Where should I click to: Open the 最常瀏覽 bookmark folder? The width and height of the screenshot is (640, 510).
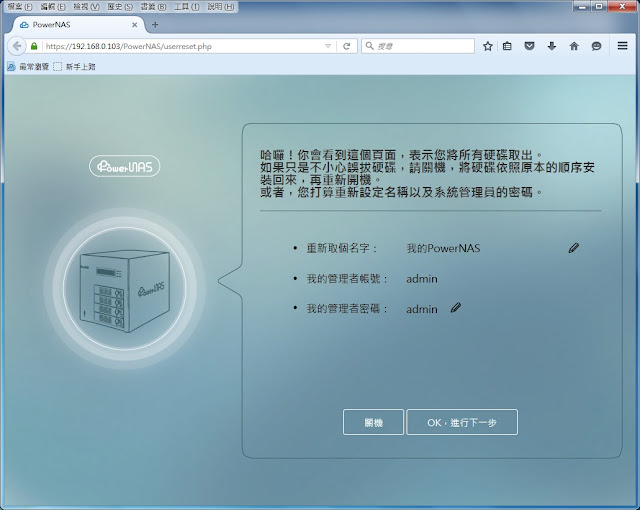tap(28, 67)
